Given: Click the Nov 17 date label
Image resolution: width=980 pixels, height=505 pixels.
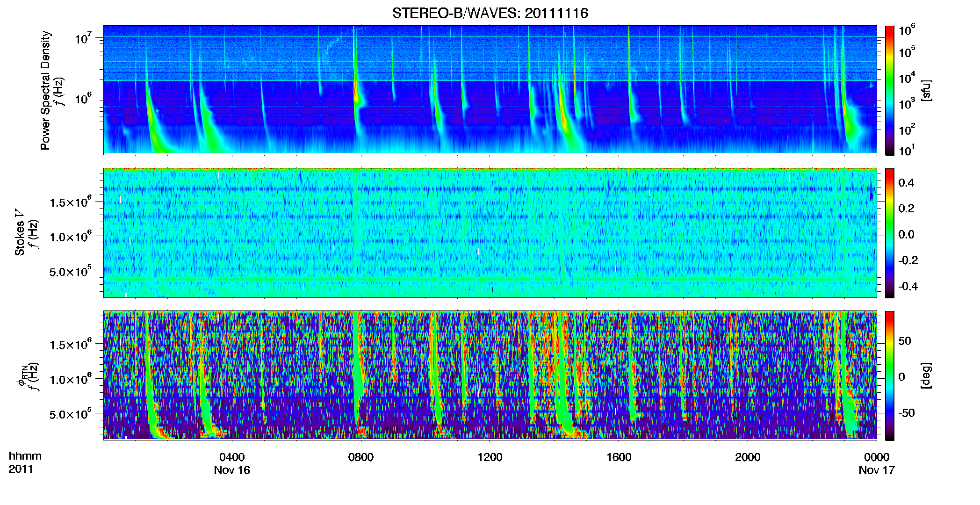Looking at the screenshot, I should click(x=877, y=470).
